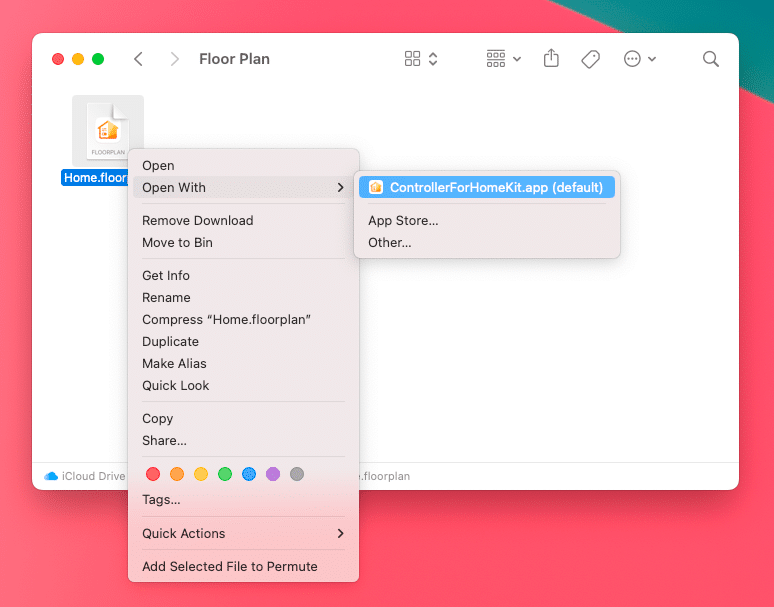Click the Floor Plan window title
The height and width of the screenshot is (607, 774).
click(234, 59)
